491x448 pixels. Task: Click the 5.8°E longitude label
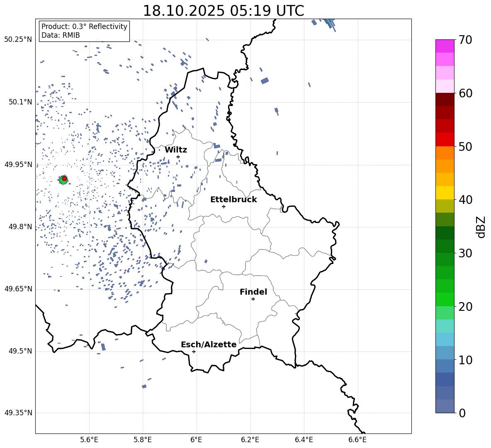(143, 440)
